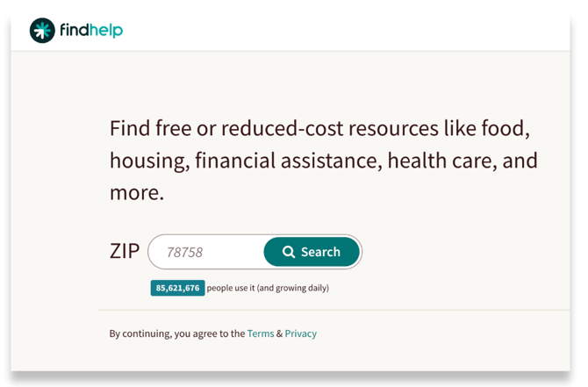
Task: Click the word "more." in the headline
Action: [x=137, y=193]
